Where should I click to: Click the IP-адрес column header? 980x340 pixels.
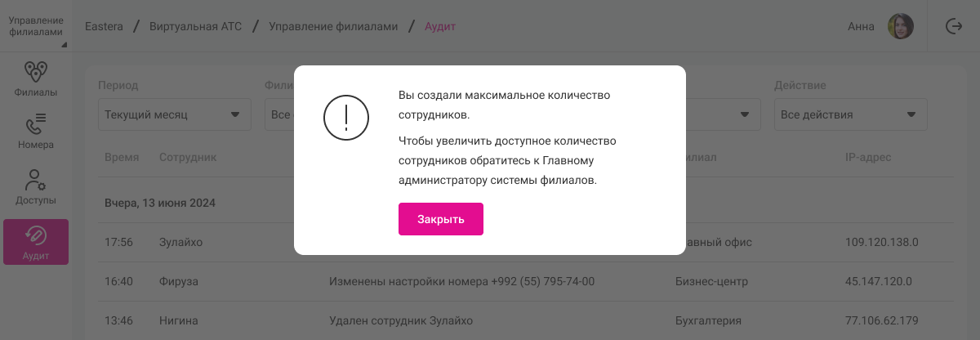coord(868,157)
